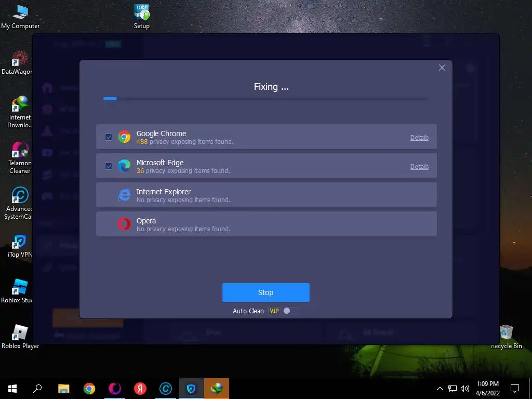The image size is (532, 399).
Task: Switch to Advanced SystemCare in taskbar
Action: [x=166, y=389]
